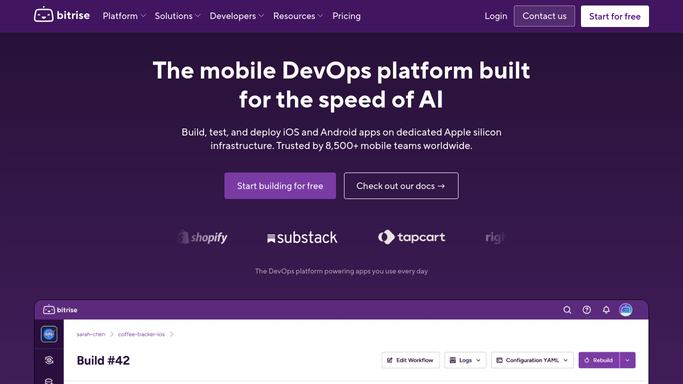683x384 pixels.
Task: Click the Build #42 heading
Action: (x=103, y=360)
